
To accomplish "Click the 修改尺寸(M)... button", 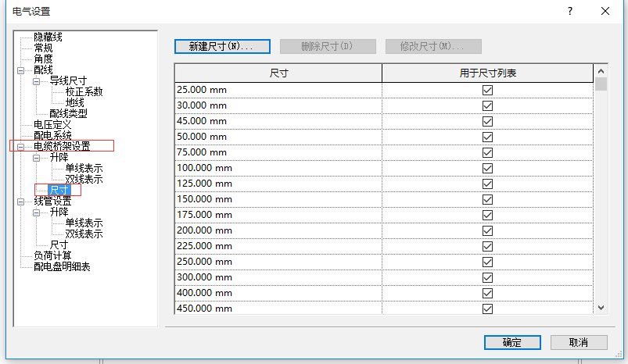I will (433, 46).
